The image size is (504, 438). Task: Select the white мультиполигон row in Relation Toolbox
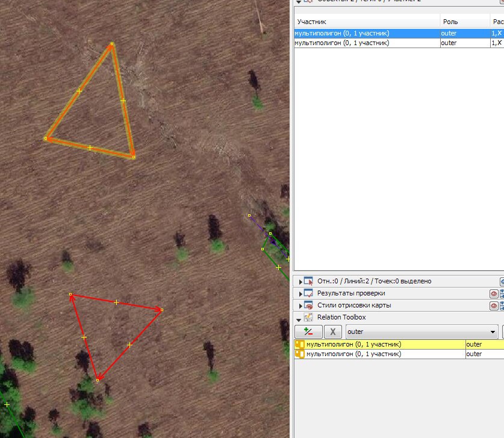point(399,354)
